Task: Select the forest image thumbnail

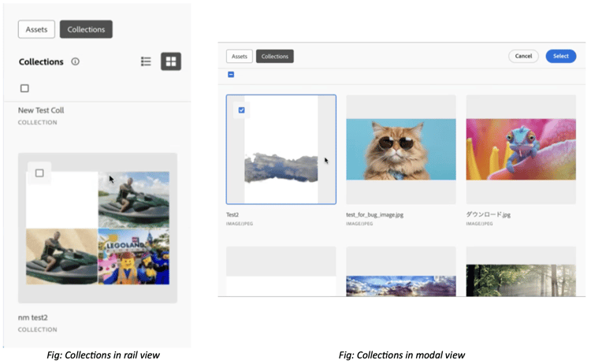Action: click(521, 272)
